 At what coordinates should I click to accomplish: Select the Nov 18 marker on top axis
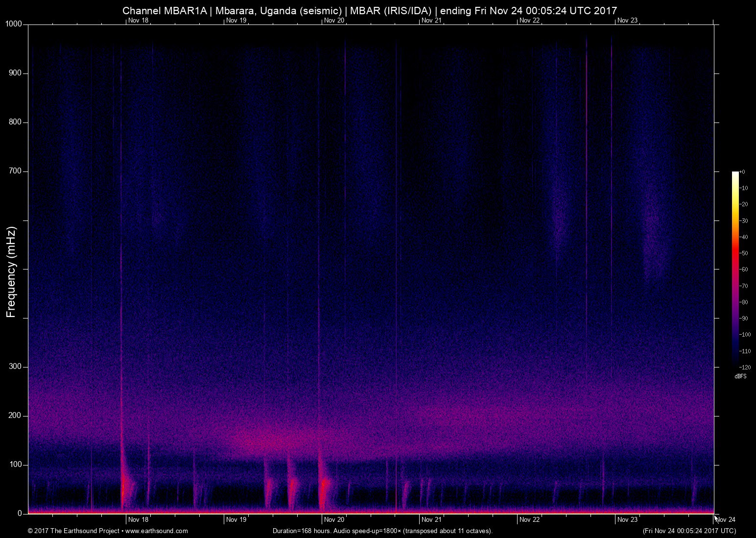tap(138, 21)
